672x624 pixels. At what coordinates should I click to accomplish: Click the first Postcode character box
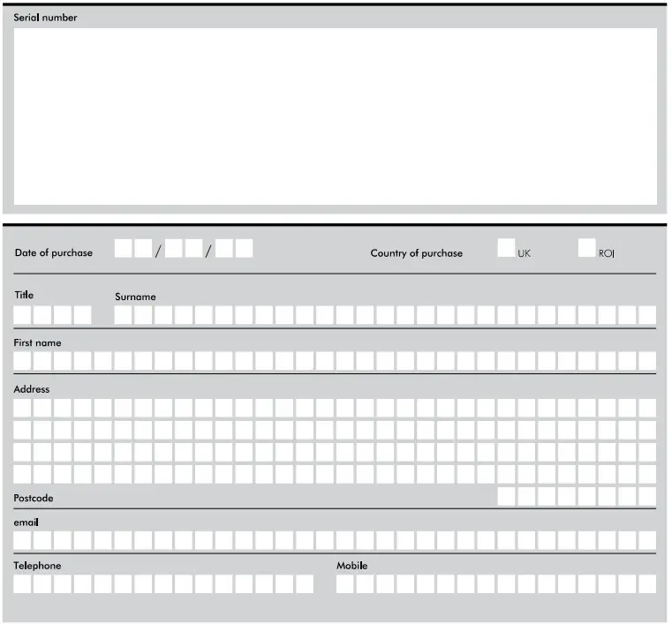tap(506, 496)
